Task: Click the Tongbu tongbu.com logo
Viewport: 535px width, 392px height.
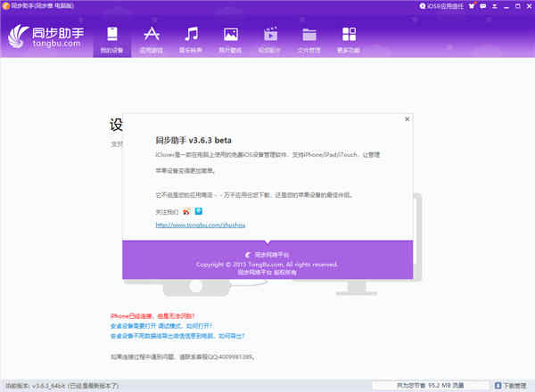Action: 46,37
